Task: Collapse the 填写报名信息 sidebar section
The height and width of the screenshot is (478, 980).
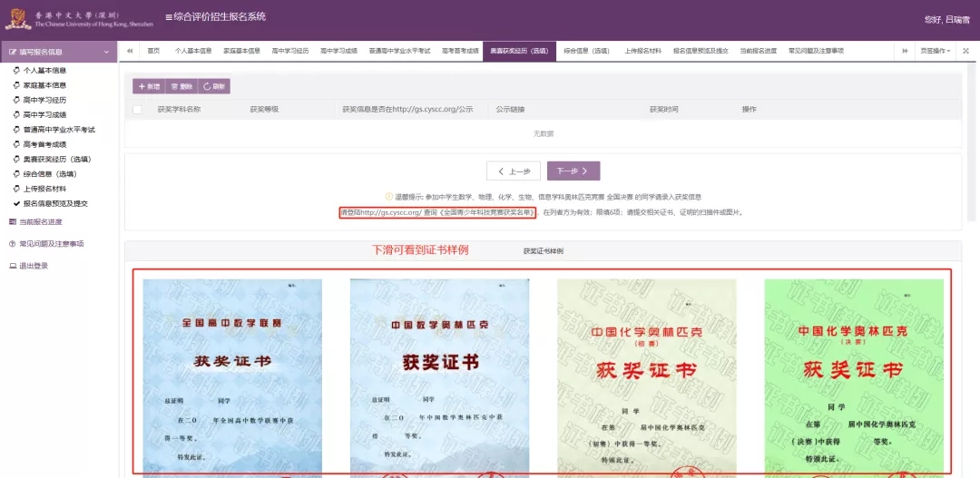Action: point(106,52)
